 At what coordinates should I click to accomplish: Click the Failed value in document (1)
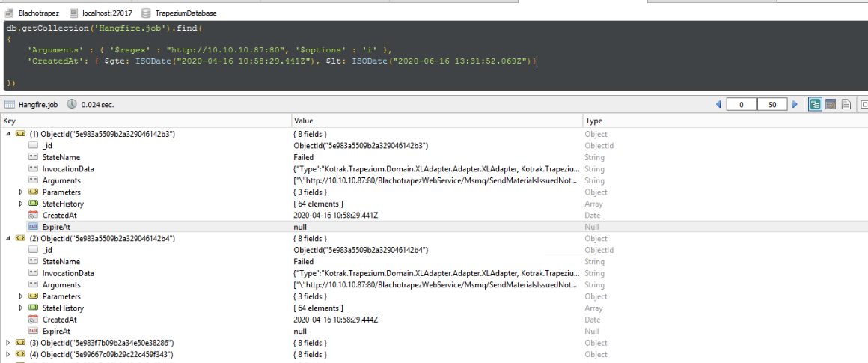(x=303, y=157)
